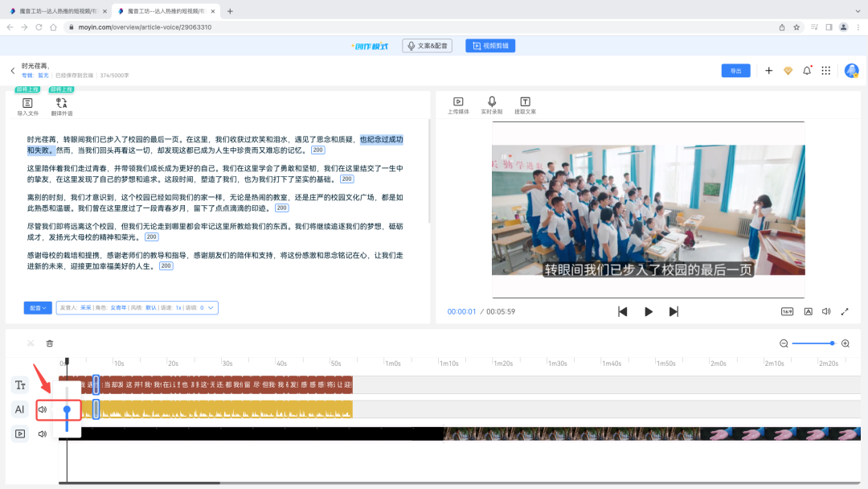Image resolution: width=868 pixels, height=489 pixels.
Task: Switch to the first browser tab
Action: (56, 11)
